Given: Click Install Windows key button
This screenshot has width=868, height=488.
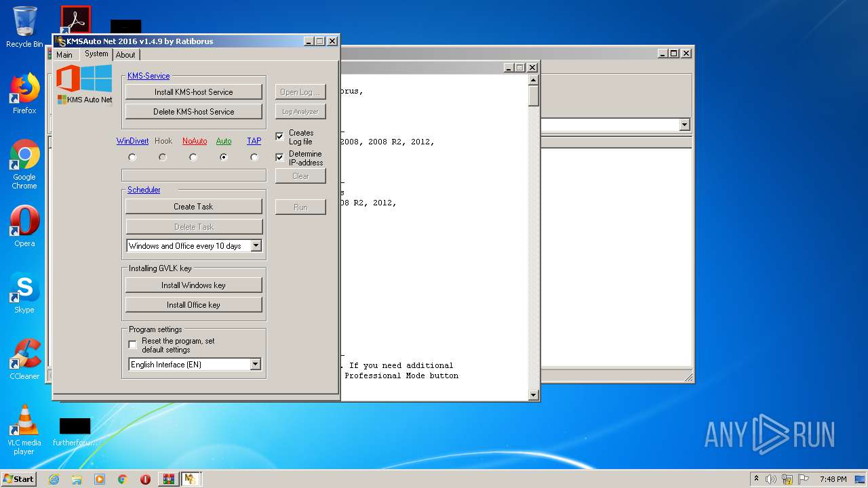Looking at the screenshot, I should point(194,285).
